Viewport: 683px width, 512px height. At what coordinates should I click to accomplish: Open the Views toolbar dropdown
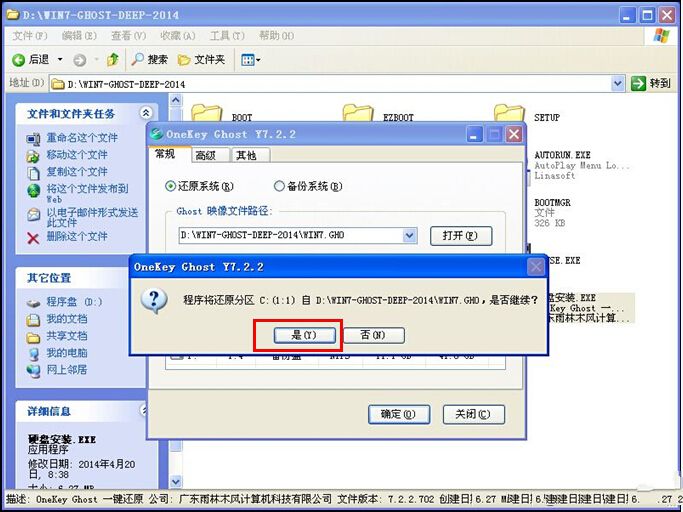251,60
